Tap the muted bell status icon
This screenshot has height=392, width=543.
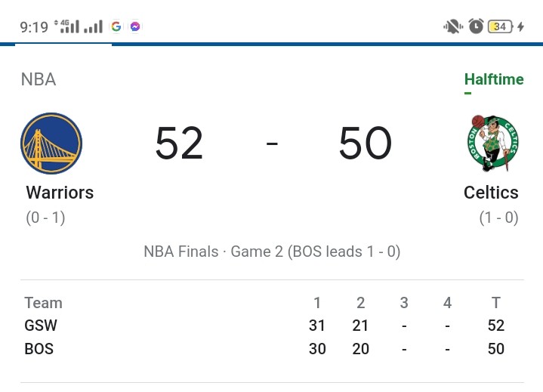point(452,26)
